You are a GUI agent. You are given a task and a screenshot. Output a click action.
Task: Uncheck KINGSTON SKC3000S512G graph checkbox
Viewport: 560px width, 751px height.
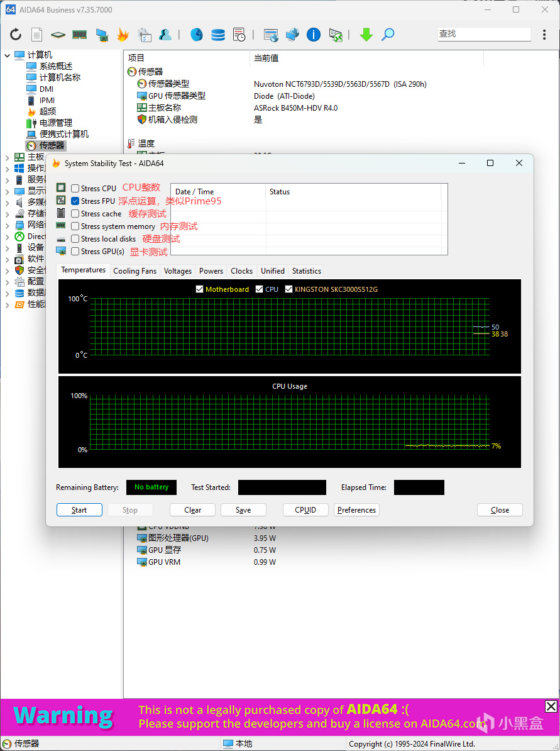288,289
